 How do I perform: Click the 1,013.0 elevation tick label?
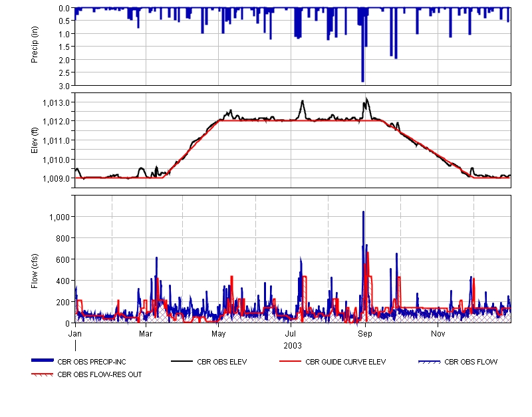(x=57, y=102)
